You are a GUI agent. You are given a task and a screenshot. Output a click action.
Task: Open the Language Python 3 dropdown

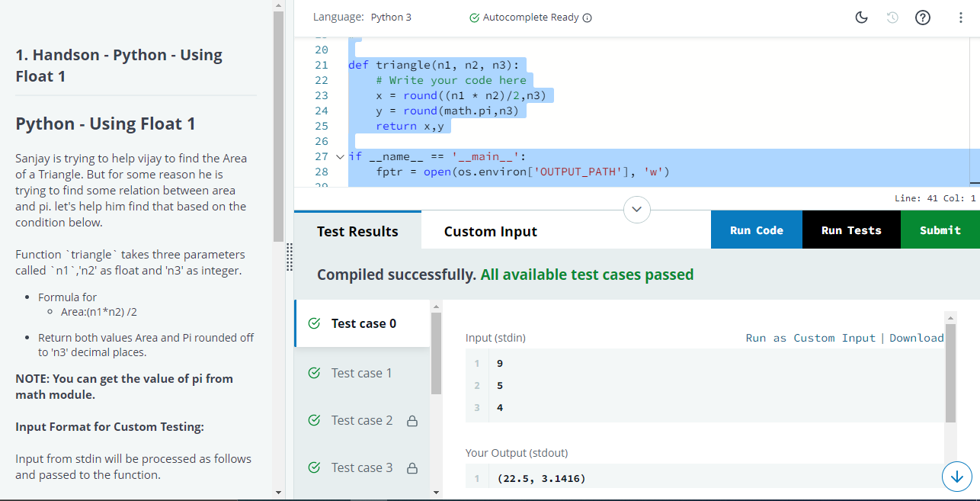click(x=392, y=18)
